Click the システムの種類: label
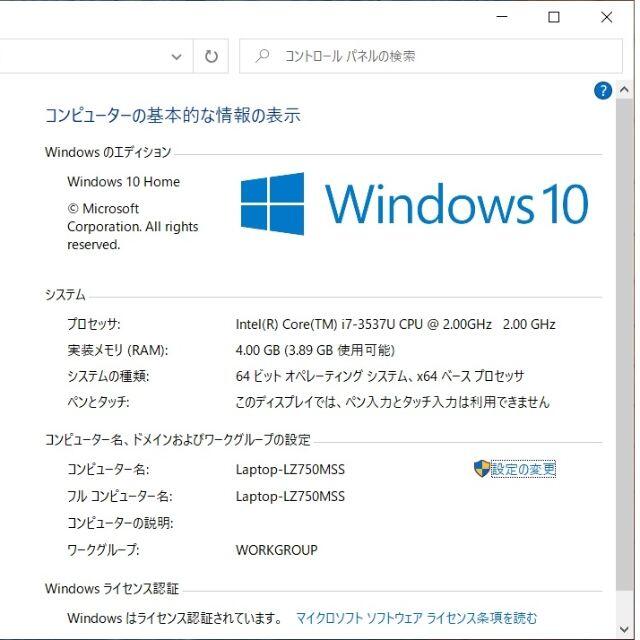 click(x=108, y=376)
